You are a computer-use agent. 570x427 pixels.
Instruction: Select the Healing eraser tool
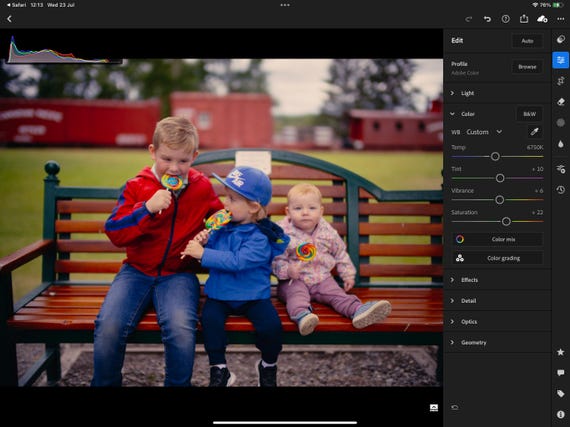pyautogui.click(x=561, y=102)
